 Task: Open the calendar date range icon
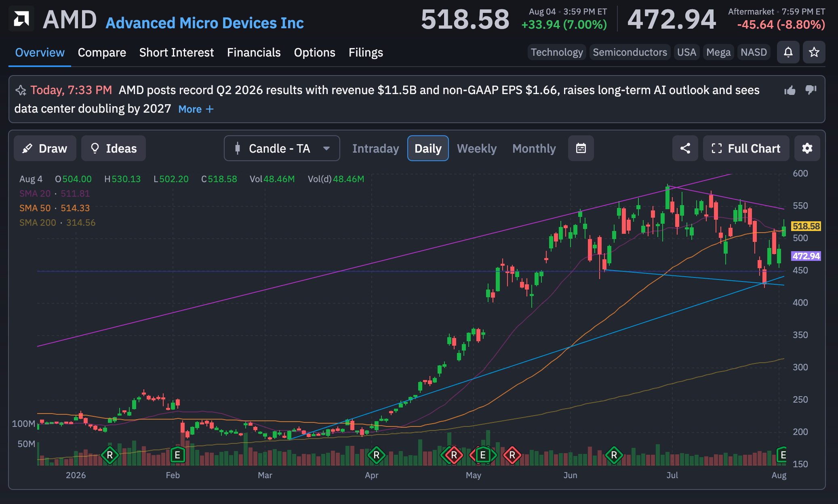tap(581, 148)
